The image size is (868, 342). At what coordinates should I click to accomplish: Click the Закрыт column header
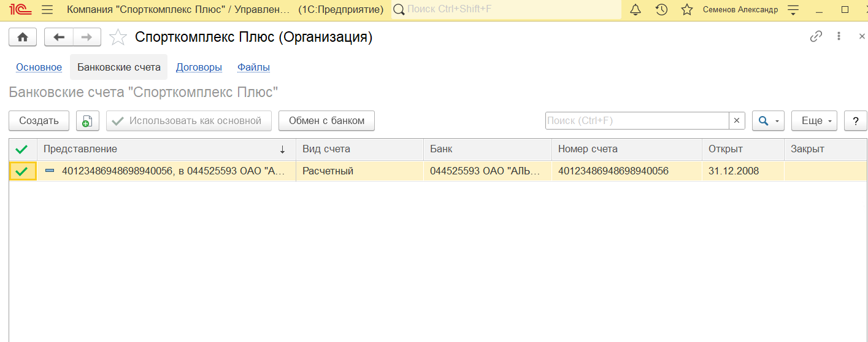[826, 149]
